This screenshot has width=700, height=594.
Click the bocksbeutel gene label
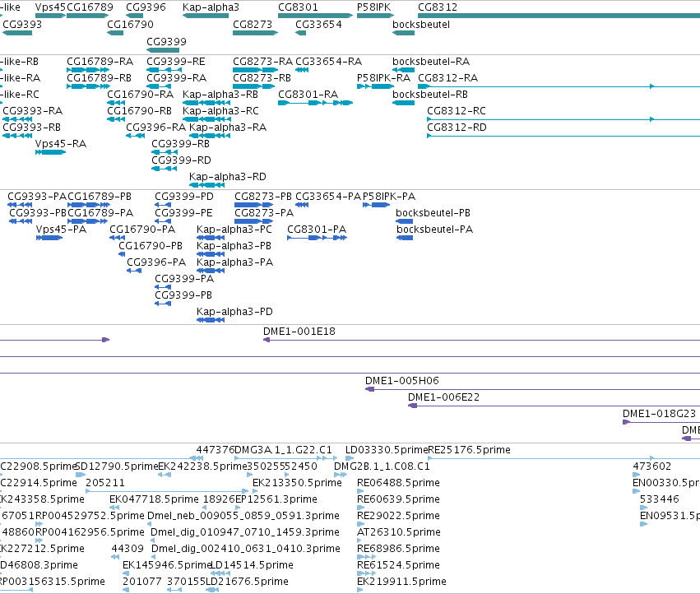click(x=421, y=24)
